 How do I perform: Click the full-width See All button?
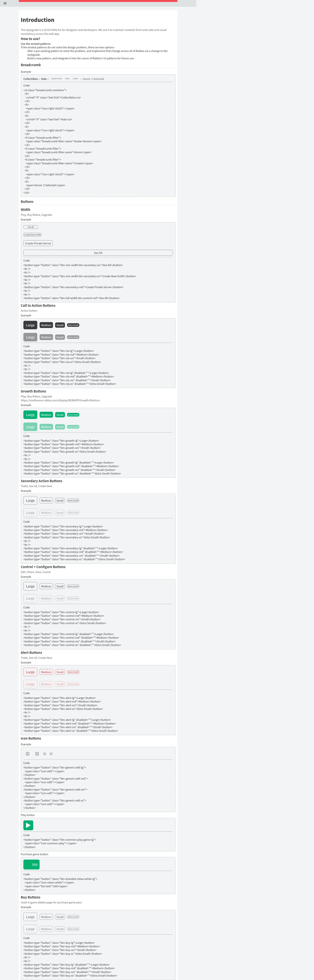point(98,253)
